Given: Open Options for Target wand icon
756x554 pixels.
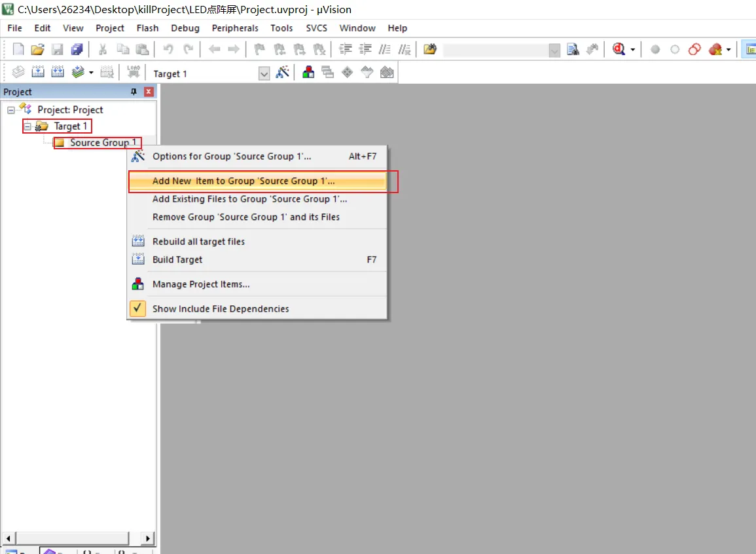Looking at the screenshot, I should coord(283,73).
